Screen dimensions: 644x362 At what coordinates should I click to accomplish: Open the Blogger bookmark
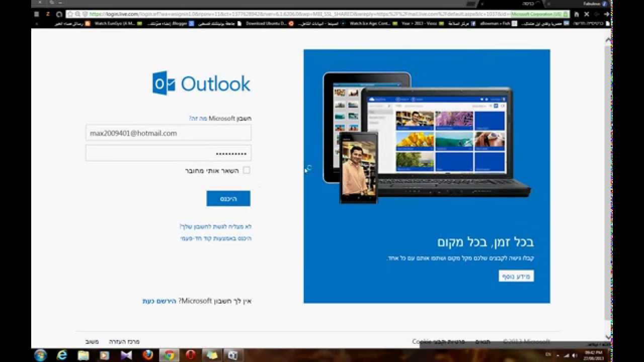click(x=171, y=24)
